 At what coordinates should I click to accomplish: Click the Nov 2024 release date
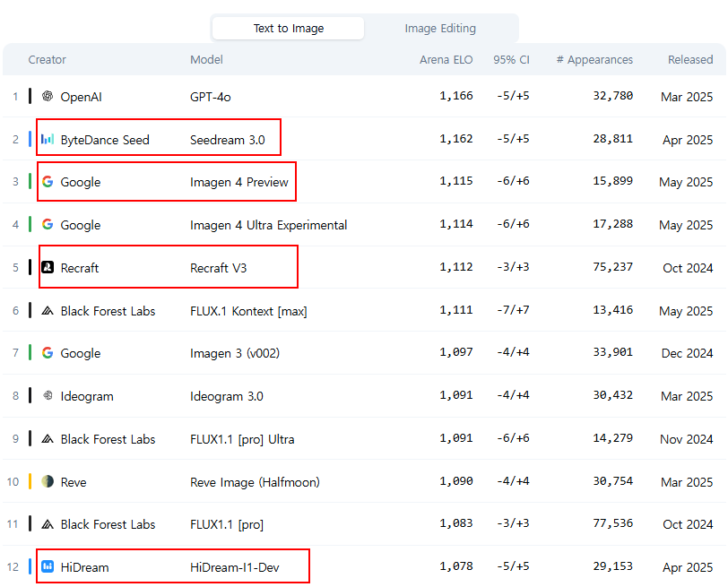click(x=686, y=439)
